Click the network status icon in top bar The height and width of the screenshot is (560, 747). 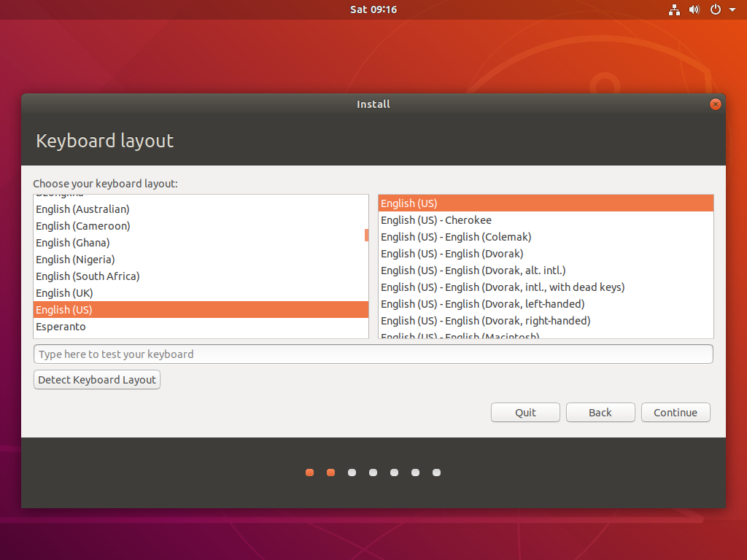pyautogui.click(x=674, y=9)
